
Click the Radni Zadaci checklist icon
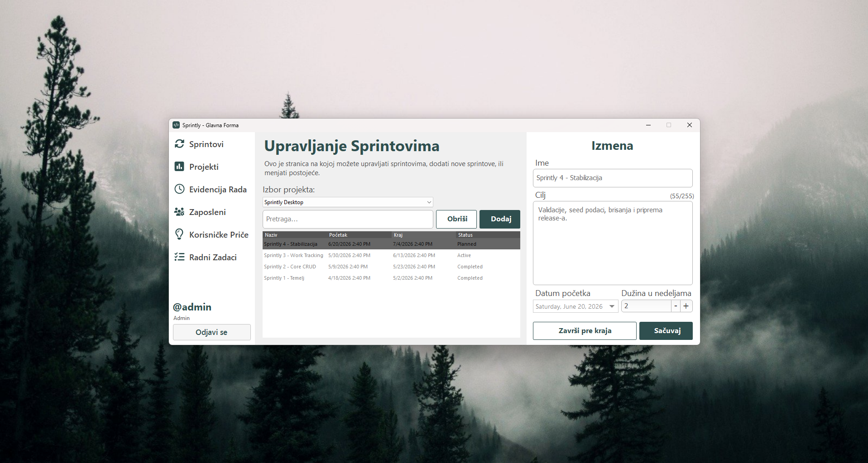(179, 257)
